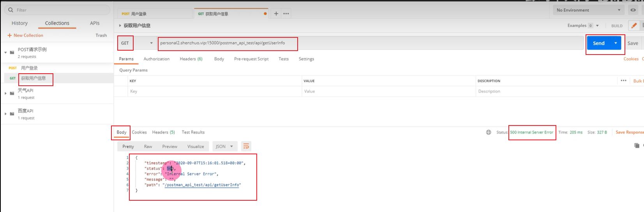The image size is (644, 212).
Task: Click the copy response icon
Action: [637, 146]
